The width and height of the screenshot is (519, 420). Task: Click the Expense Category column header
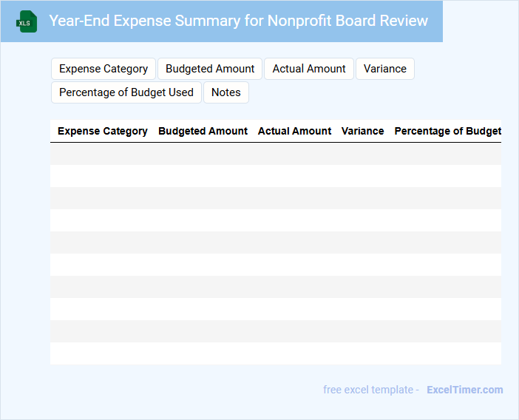pyautogui.click(x=103, y=131)
